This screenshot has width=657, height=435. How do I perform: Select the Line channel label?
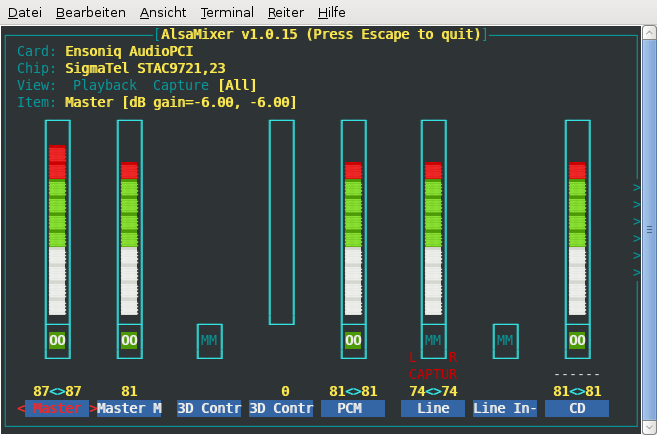point(433,408)
